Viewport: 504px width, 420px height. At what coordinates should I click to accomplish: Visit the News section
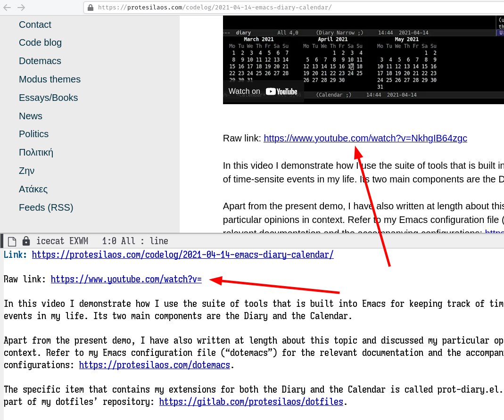(x=31, y=116)
